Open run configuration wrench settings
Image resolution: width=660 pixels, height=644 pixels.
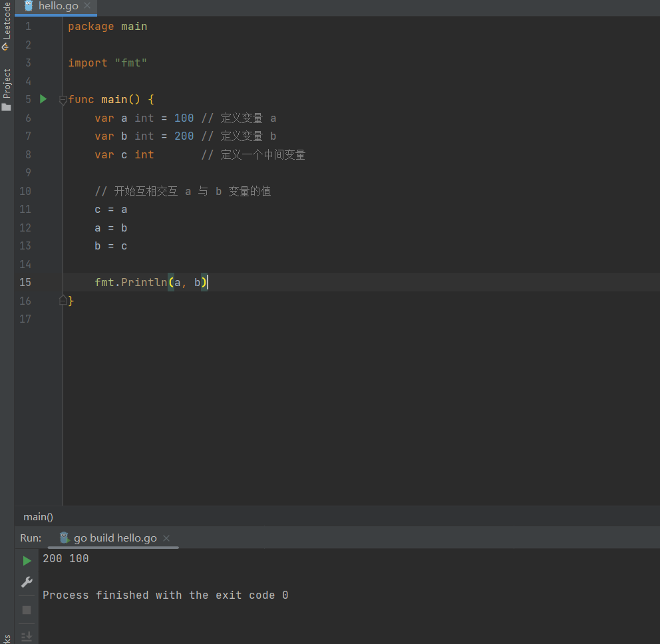point(27,582)
